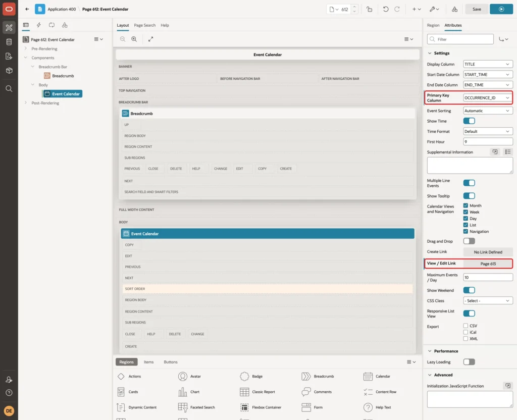Image resolution: width=517 pixels, height=420 pixels.
Task: Redo the last change
Action: click(x=397, y=9)
